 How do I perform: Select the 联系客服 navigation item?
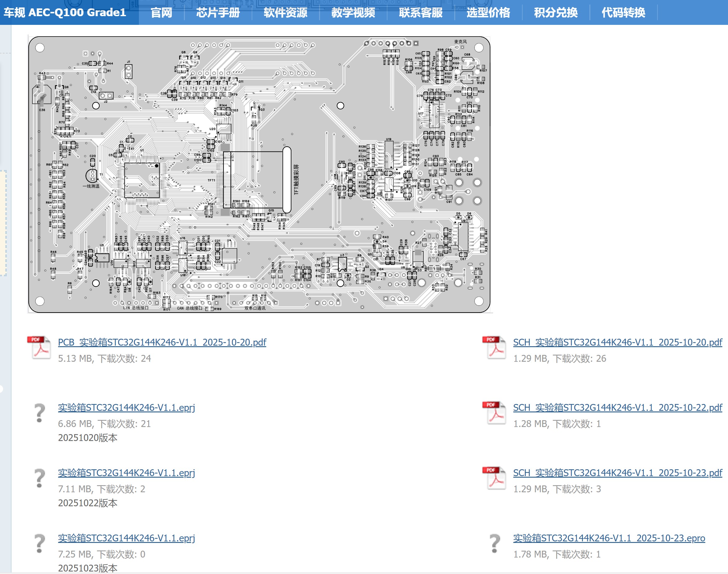coord(421,13)
